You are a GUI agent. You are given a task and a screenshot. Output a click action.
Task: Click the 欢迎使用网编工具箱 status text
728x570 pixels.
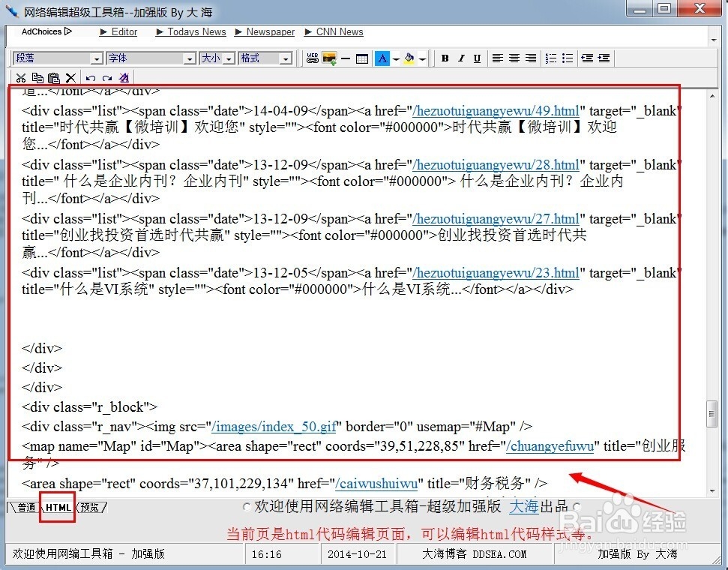[x=88, y=553]
